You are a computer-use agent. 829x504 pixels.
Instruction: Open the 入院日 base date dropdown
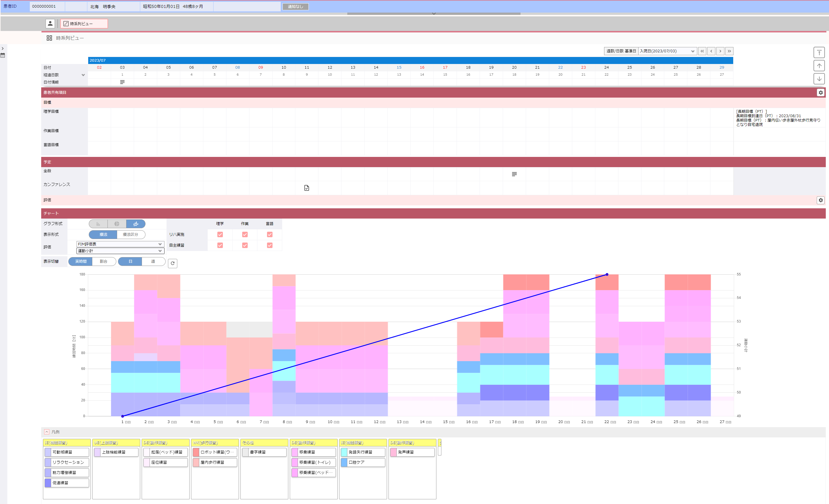[x=667, y=51]
